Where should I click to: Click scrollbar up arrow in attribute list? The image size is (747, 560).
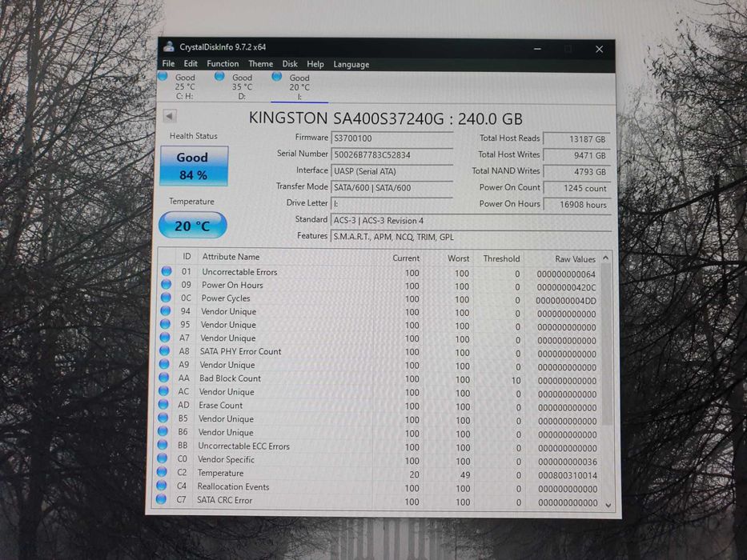606,258
